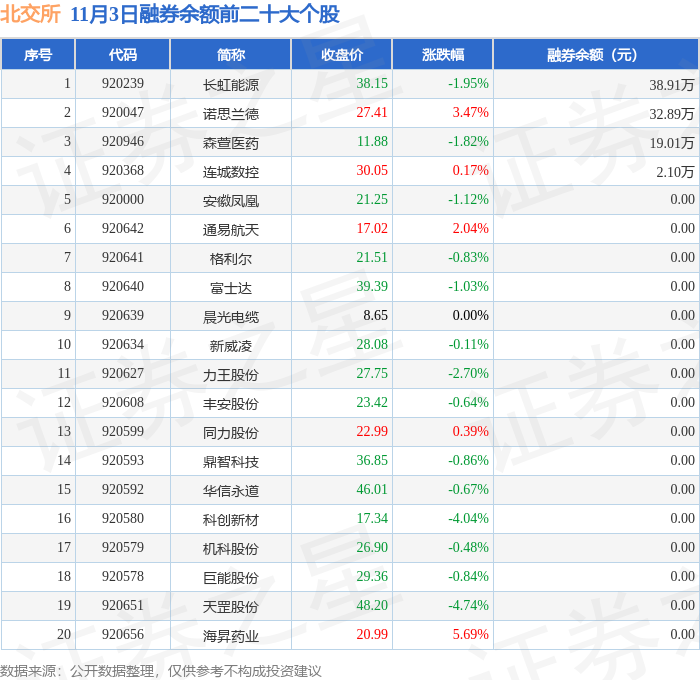
Task: Select stock name 丰安股份
Action: [x=231, y=404]
